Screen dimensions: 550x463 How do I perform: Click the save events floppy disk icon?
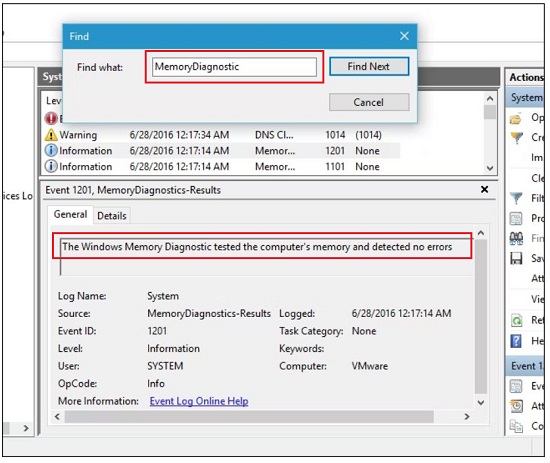pyautogui.click(x=516, y=259)
